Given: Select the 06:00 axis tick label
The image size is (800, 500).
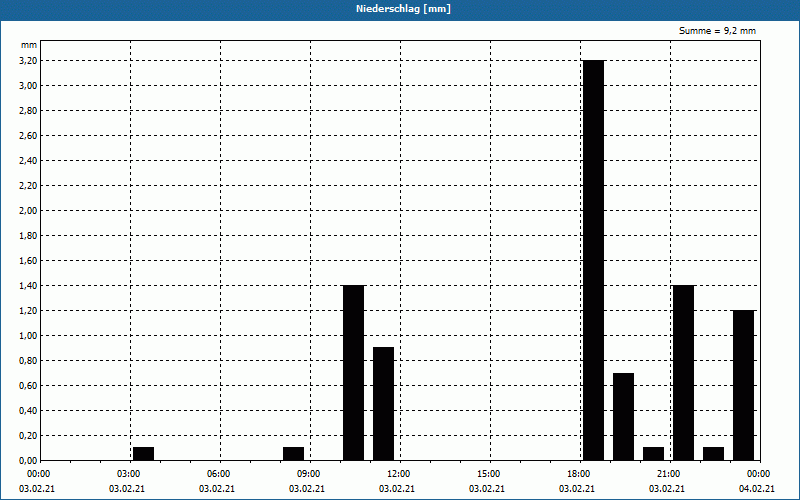Looking at the screenshot, I should click(x=219, y=474).
